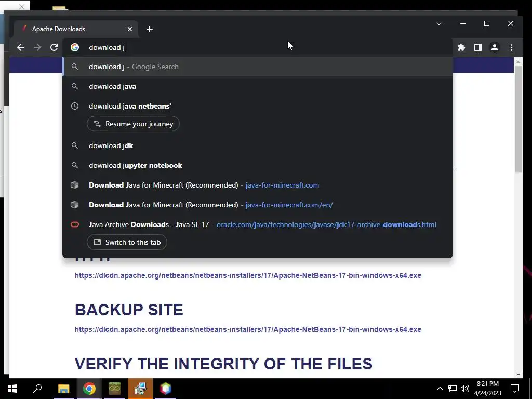Click the search icon beside 'download jdk'
The height and width of the screenshot is (399, 532).
click(x=75, y=145)
